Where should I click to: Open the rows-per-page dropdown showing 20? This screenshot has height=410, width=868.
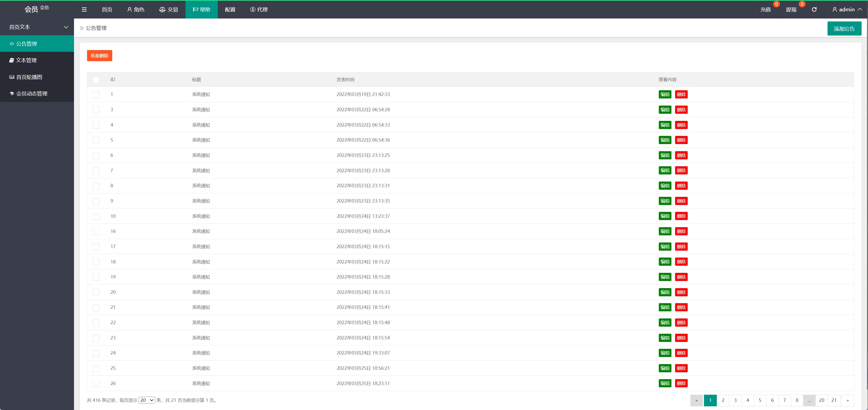pos(147,400)
